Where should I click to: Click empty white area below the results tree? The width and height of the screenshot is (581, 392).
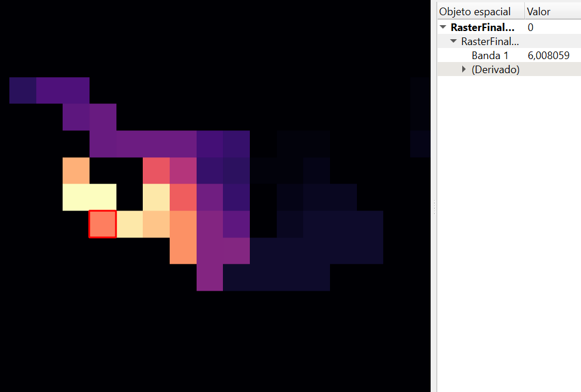tap(509, 234)
